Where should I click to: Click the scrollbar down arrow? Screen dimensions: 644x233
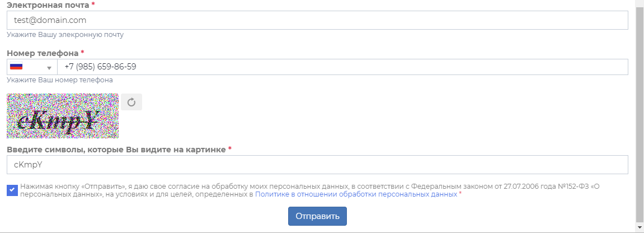coord(640,227)
